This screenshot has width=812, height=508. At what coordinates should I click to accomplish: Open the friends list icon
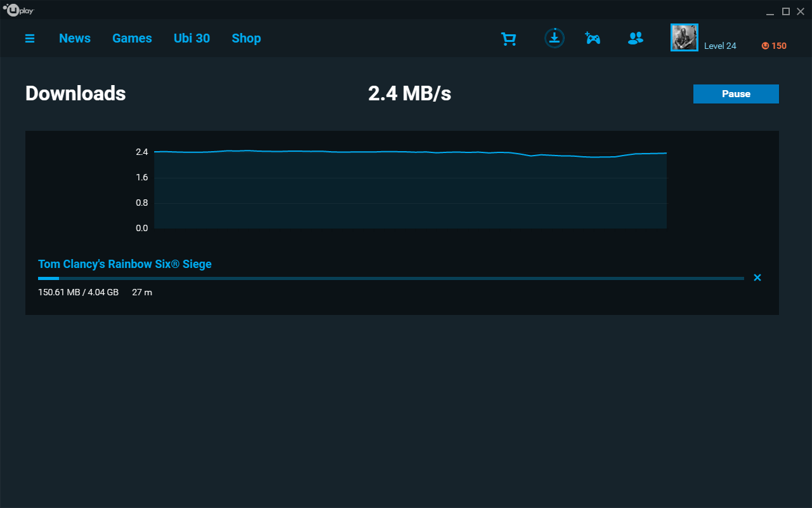pos(635,39)
